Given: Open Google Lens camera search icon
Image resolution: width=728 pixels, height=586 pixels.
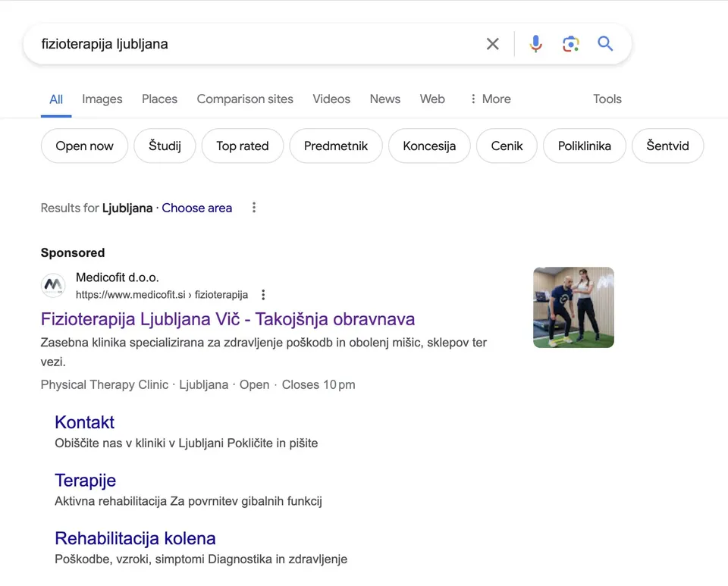Looking at the screenshot, I should pyautogui.click(x=570, y=44).
